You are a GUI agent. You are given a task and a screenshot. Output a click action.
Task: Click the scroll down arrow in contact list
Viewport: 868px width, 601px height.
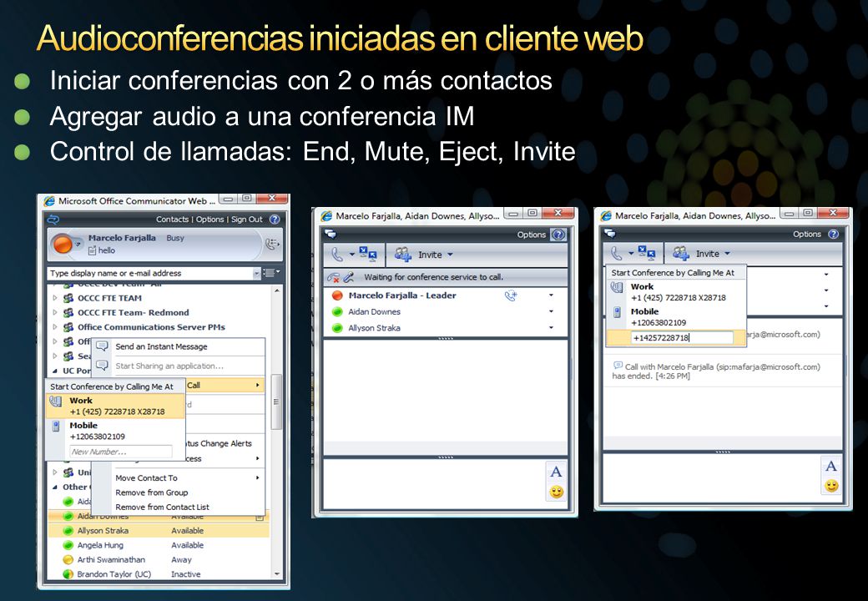click(277, 574)
